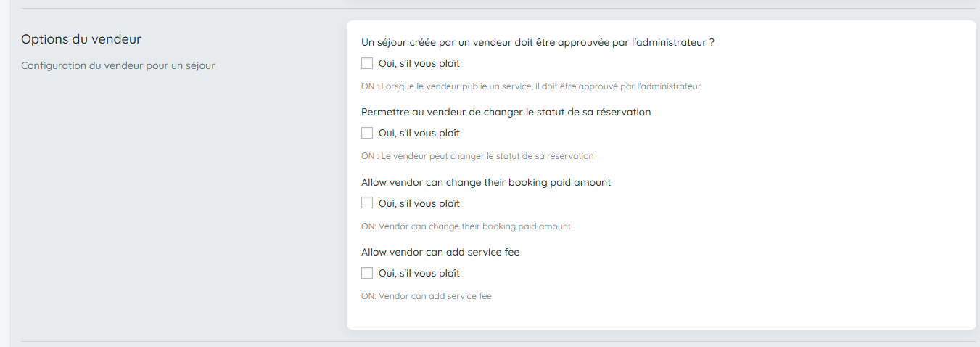Click hint "ON : Le vendeur peut changer le statut"

tap(477, 156)
